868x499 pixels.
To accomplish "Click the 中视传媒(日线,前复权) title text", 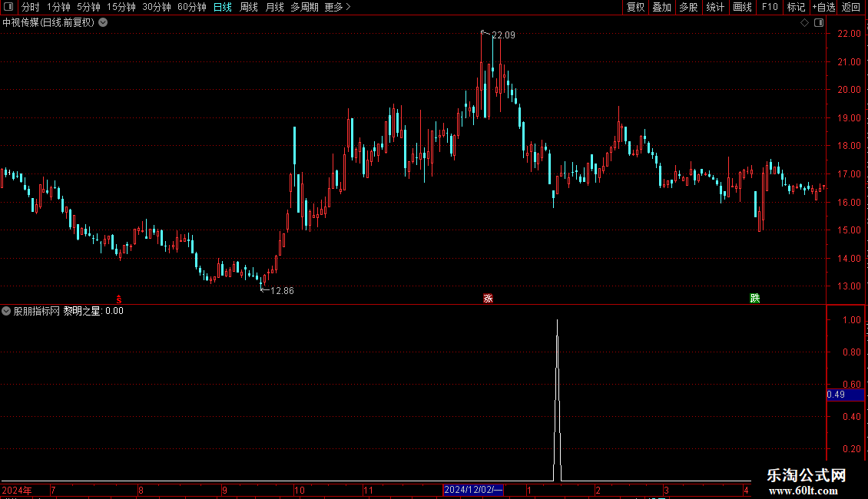I will [48, 23].
